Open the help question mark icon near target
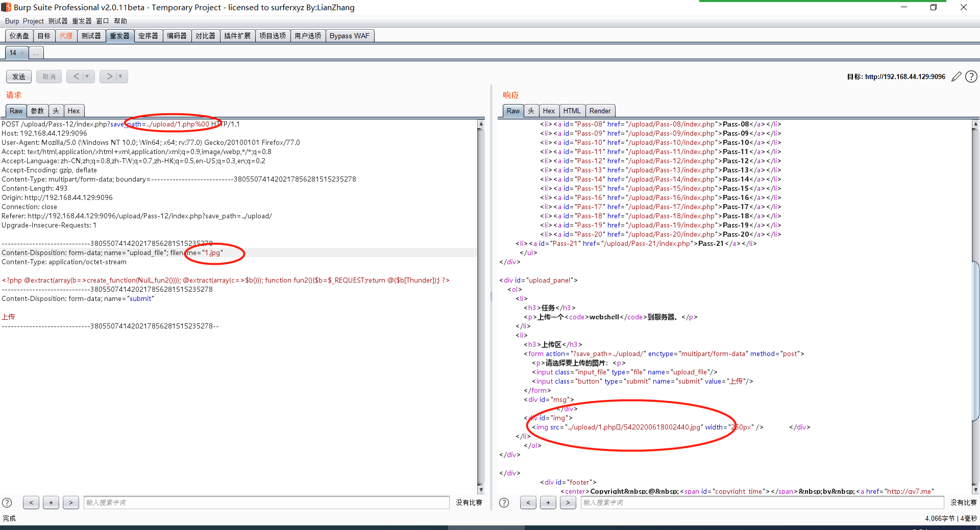The width and height of the screenshot is (980, 530). click(x=971, y=77)
